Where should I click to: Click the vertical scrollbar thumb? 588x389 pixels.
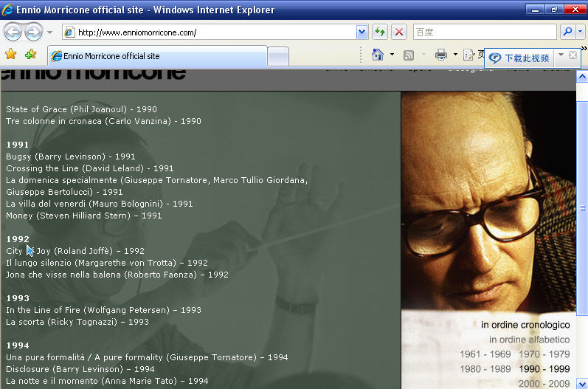coord(582,208)
